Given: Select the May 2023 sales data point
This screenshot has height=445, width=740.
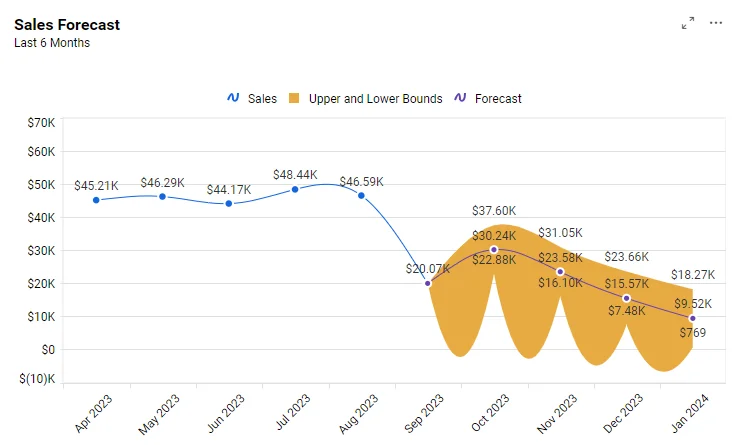Looking at the screenshot, I should point(162,196).
